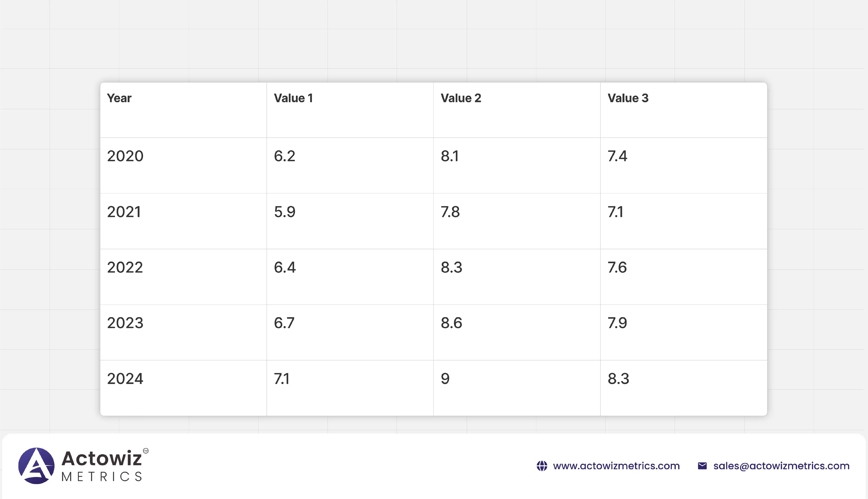Open the www.actowizmetrics.com link
The width and height of the screenshot is (868, 499).
(616, 466)
